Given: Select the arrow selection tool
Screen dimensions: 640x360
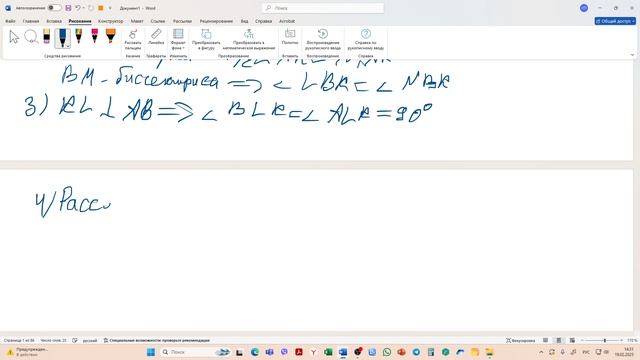Looking at the screenshot, I should [14, 37].
